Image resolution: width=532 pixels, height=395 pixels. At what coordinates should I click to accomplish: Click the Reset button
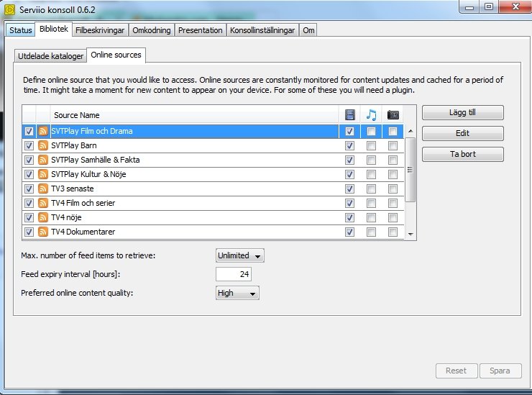coord(457,371)
